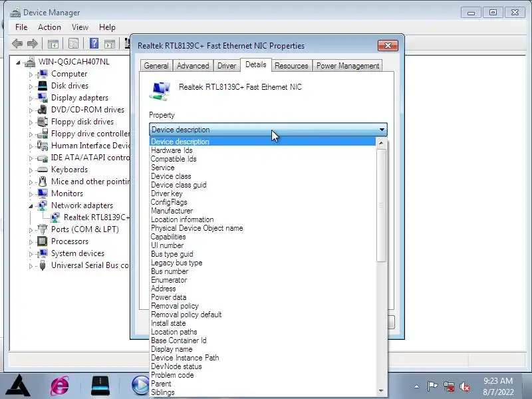Select Hardware Ids in property list
This screenshot has width=532, height=399.
[263, 150]
